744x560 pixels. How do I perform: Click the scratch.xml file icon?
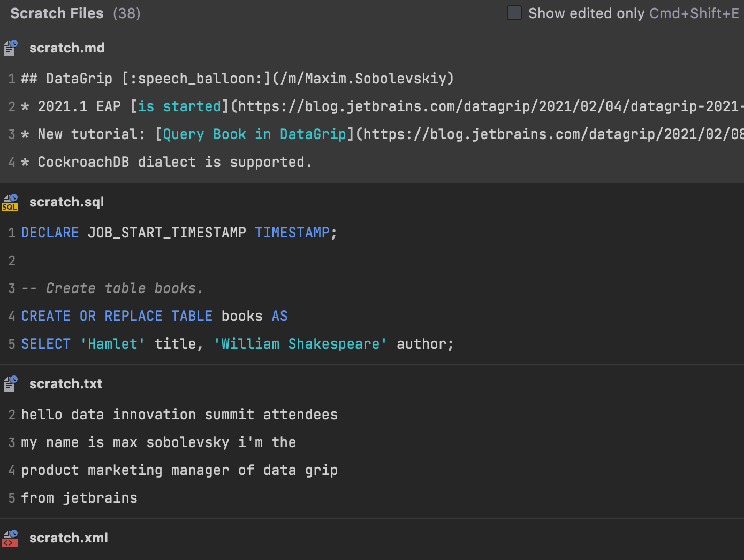[x=10, y=538]
